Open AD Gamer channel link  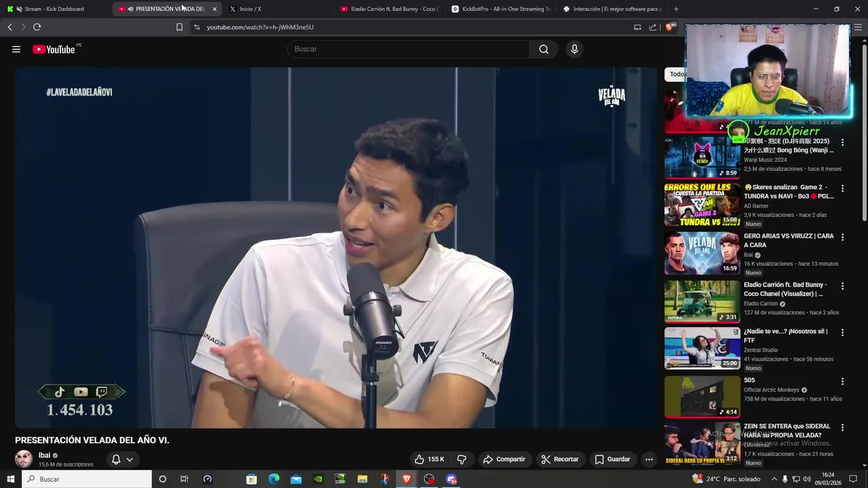coord(756,206)
